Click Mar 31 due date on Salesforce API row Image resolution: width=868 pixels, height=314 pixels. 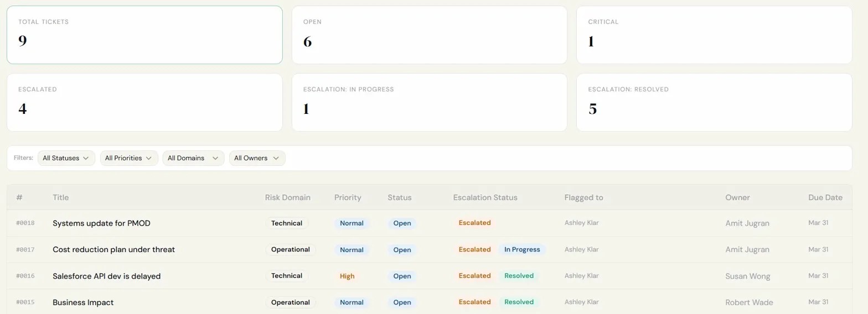coord(818,275)
